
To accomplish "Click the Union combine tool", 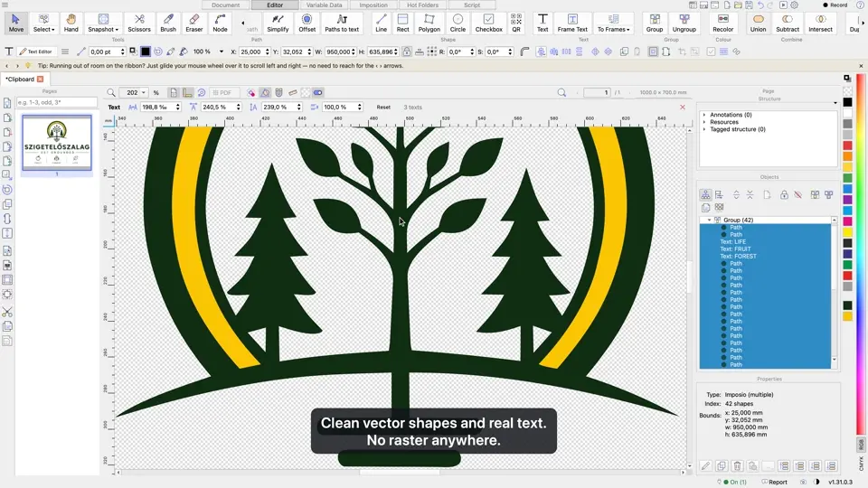I will (x=758, y=23).
